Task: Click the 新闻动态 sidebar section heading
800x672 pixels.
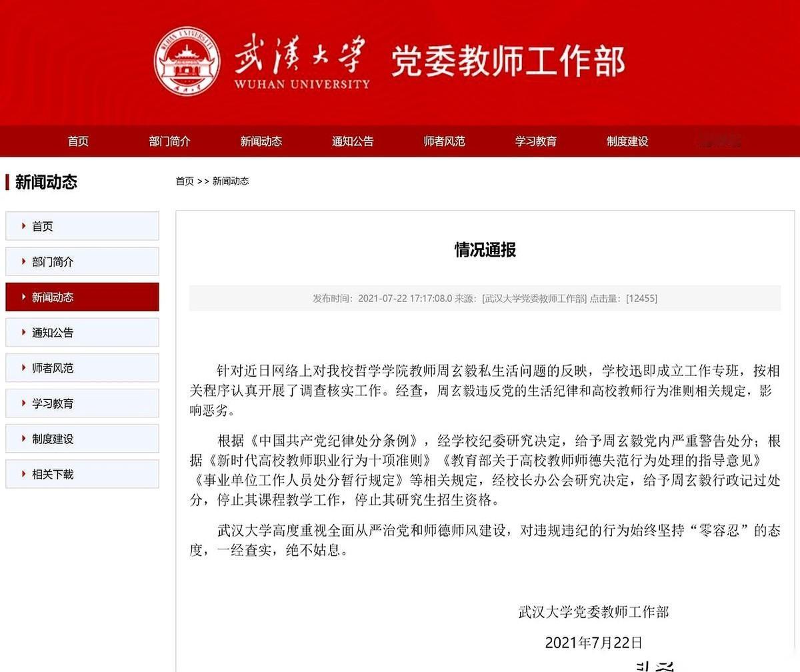Action: pos(46,182)
